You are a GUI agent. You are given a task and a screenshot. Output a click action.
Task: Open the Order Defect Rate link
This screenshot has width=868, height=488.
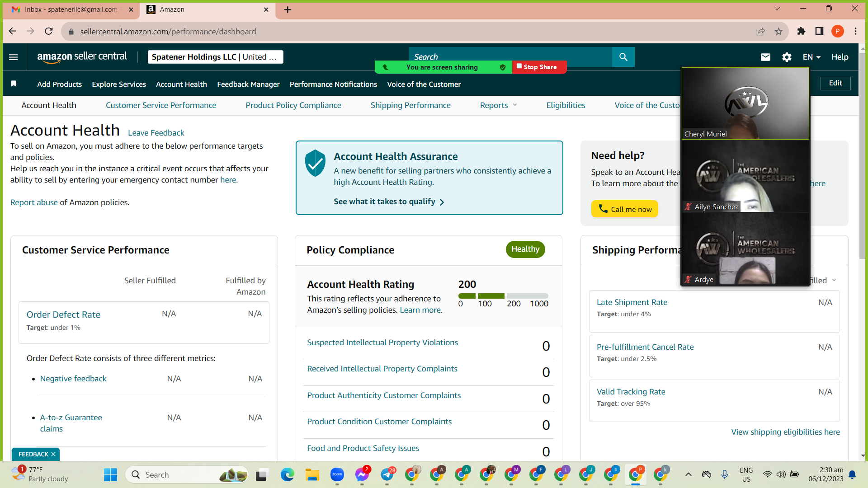(63, 314)
